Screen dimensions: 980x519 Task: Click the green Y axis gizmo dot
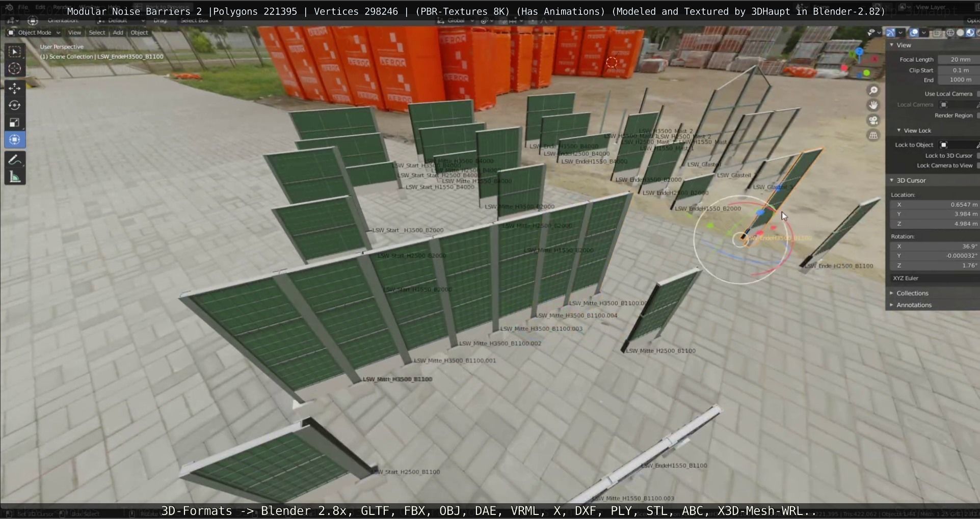click(x=866, y=73)
